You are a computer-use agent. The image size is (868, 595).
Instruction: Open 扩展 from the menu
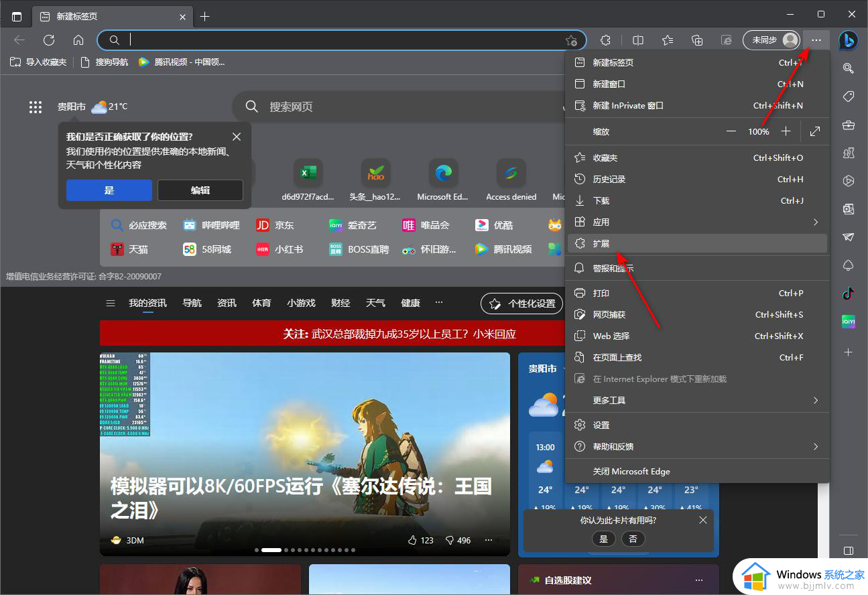point(697,243)
